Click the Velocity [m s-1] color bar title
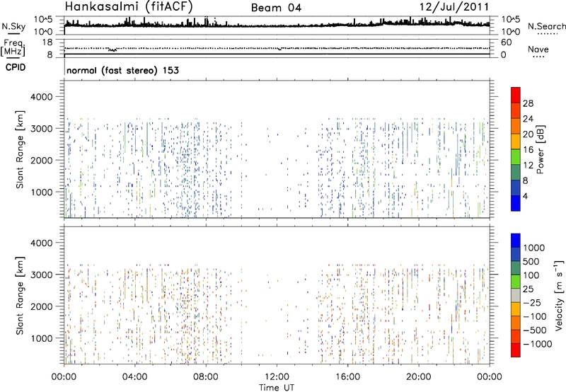Viewport: 566px width, 392px height. (559, 295)
